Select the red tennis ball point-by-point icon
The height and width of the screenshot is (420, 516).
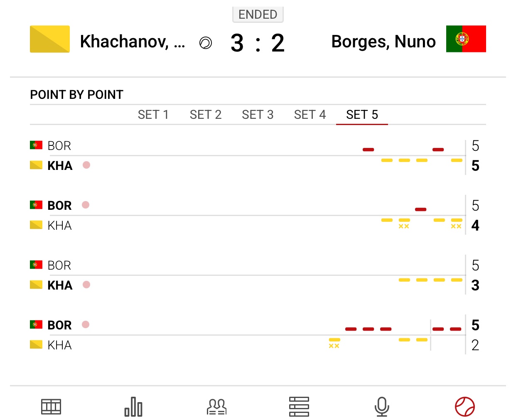pyautogui.click(x=464, y=407)
